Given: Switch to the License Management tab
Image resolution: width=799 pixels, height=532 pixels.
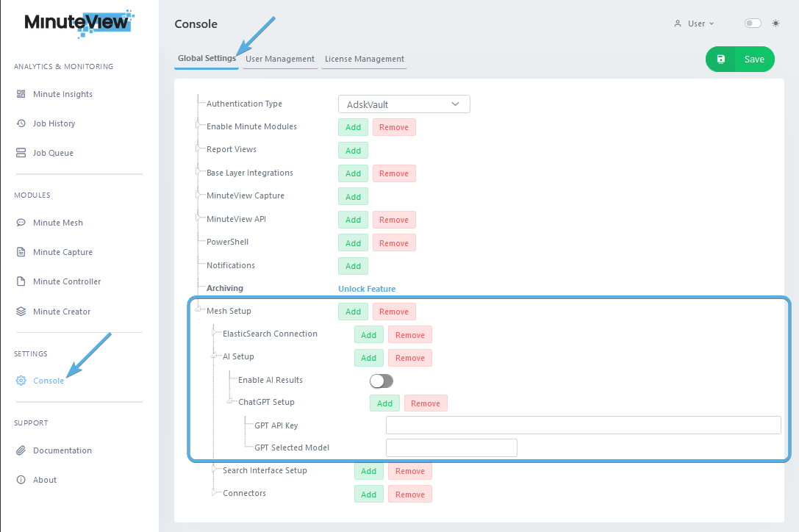Looking at the screenshot, I should [365, 59].
